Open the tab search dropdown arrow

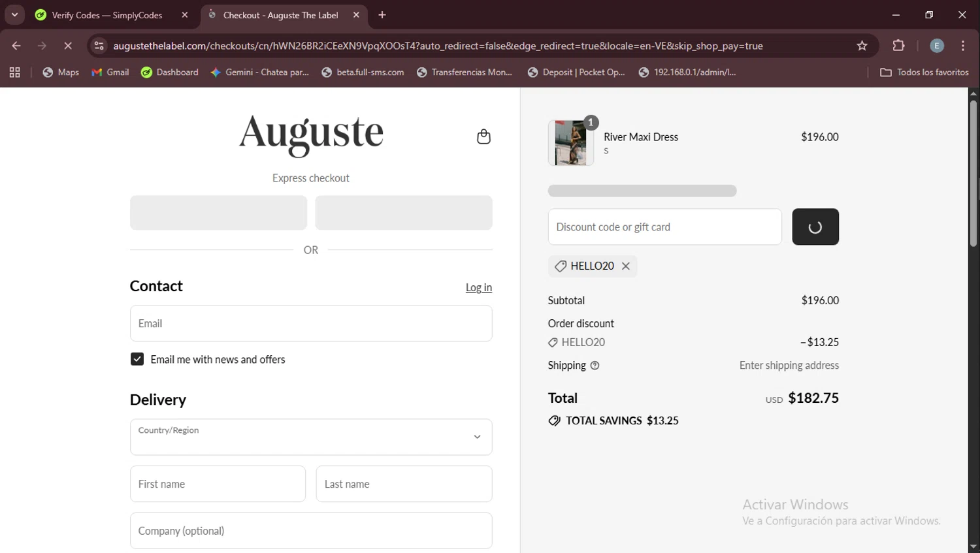tap(14, 14)
